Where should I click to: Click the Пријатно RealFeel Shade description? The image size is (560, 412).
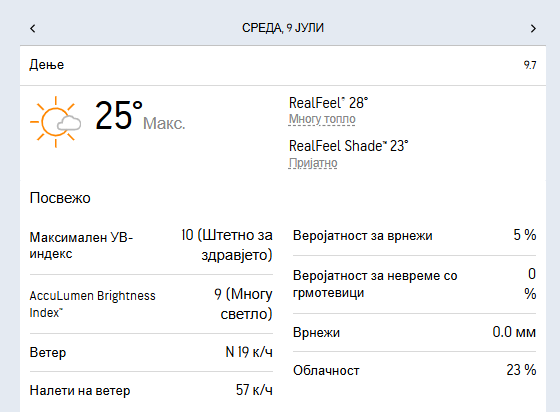point(312,163)
